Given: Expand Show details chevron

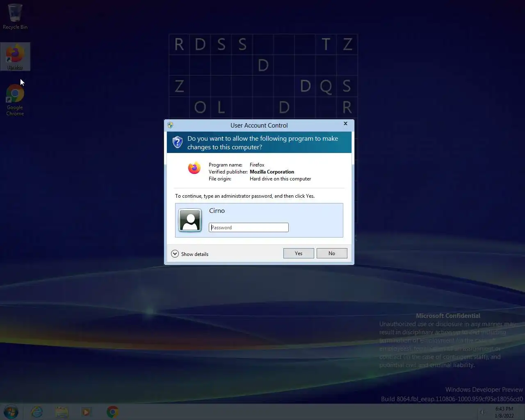Looking at the screenshot, I should pos(175,254).
